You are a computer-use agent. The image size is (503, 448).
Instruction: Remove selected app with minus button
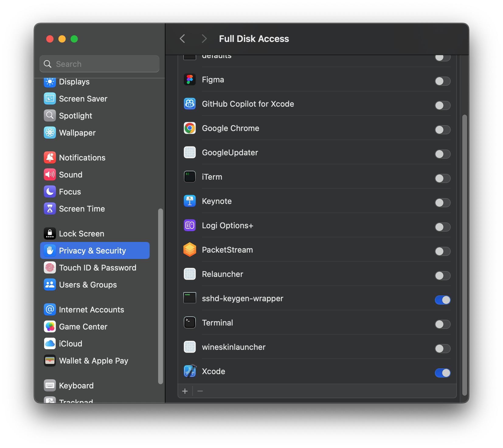pyautogui.click(x=200, y=391)
